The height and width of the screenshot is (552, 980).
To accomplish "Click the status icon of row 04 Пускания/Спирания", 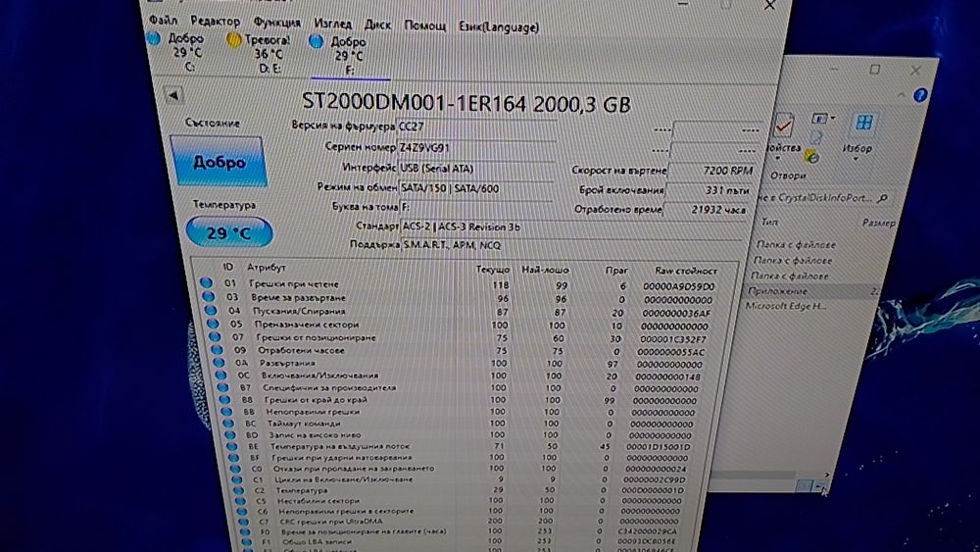I will 211,310.
